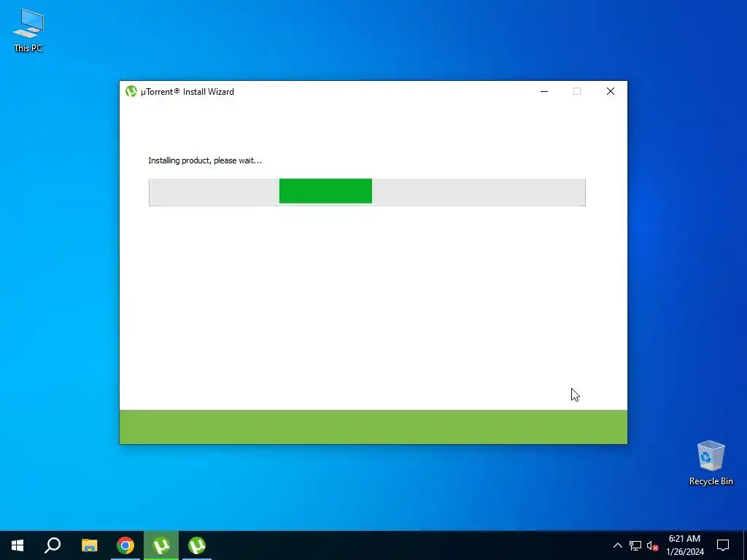
Task: Click "Installing product, please wait..." text
Action: tap(205, 160)
